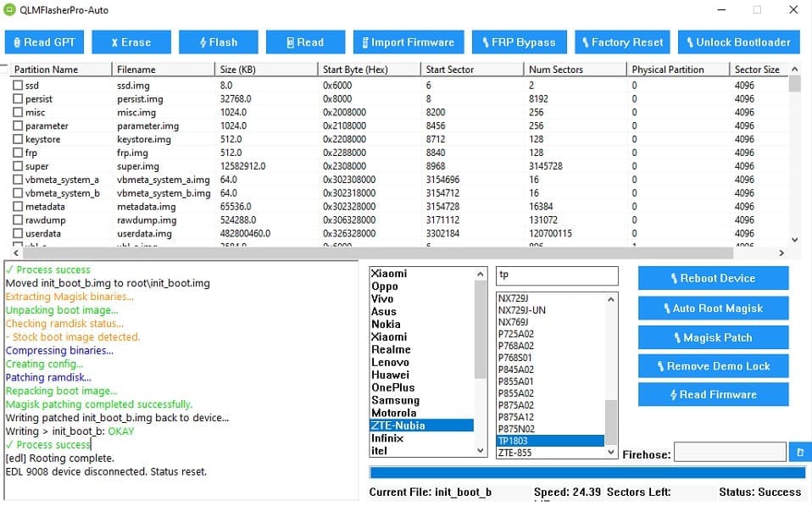
Task: Click Unlock Bootloader
Action: pos(738,42)
